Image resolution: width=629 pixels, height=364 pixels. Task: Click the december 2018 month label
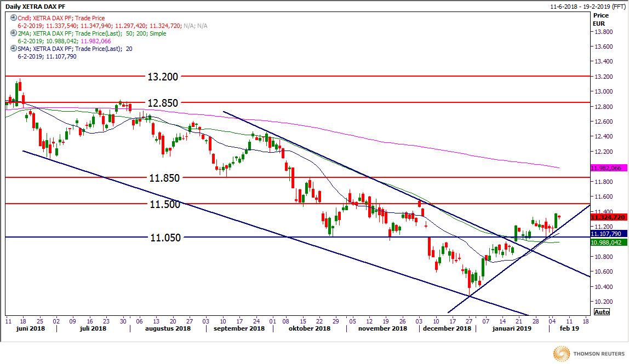click(x=447, y=328)
